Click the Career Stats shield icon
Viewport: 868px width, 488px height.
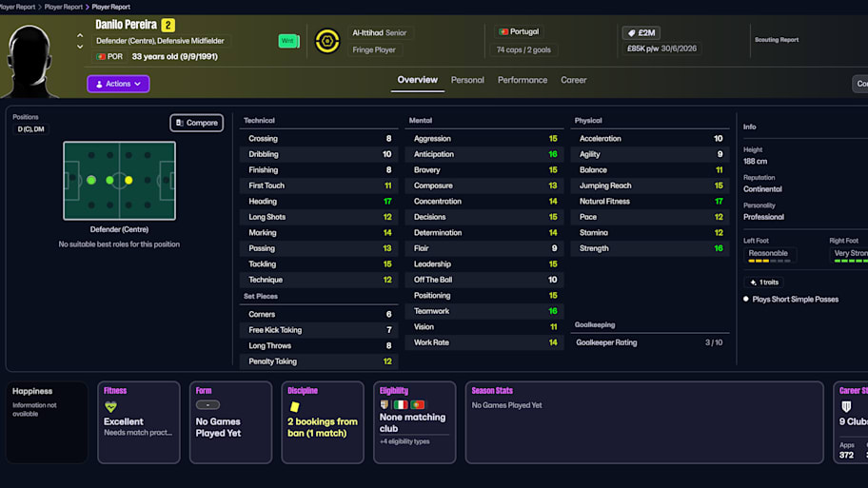click(x=846, y=407)
